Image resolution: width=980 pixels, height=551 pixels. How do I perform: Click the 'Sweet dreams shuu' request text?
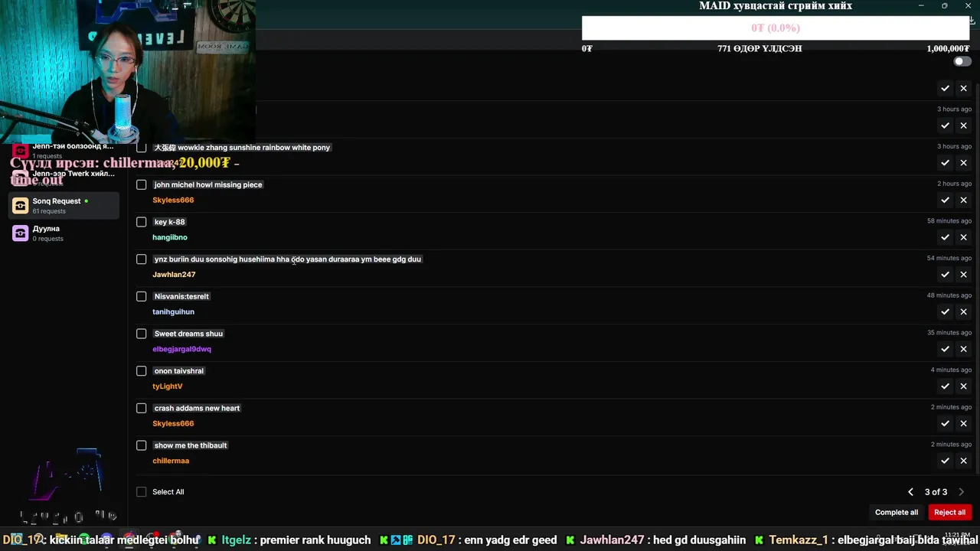tap(188, 334)
